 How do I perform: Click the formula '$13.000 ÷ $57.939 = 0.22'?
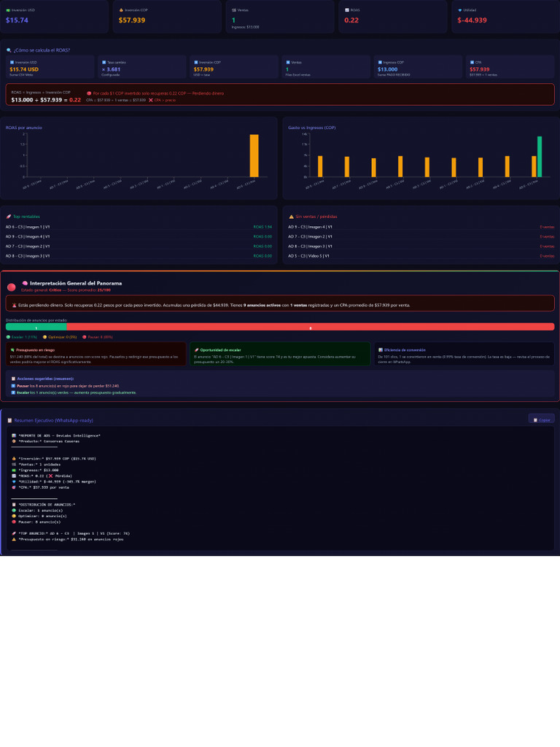click(46, 100)
